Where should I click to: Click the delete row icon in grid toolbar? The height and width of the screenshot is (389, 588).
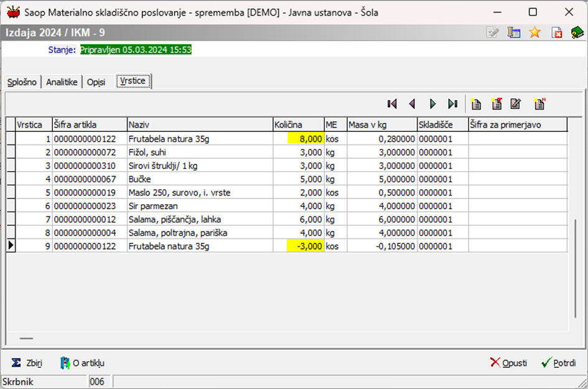pyautogui.click(x=497, y=104)
